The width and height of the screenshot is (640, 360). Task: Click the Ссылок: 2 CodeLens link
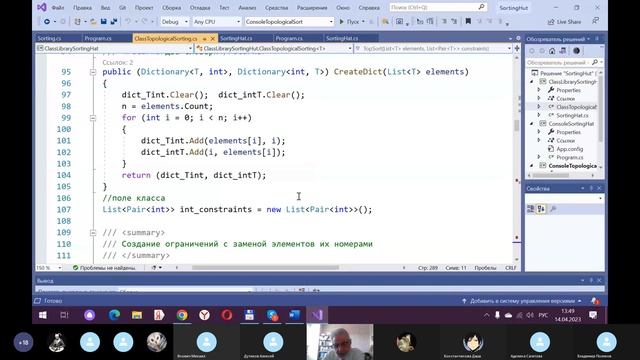pyautogui.click(x=118, y=62)
